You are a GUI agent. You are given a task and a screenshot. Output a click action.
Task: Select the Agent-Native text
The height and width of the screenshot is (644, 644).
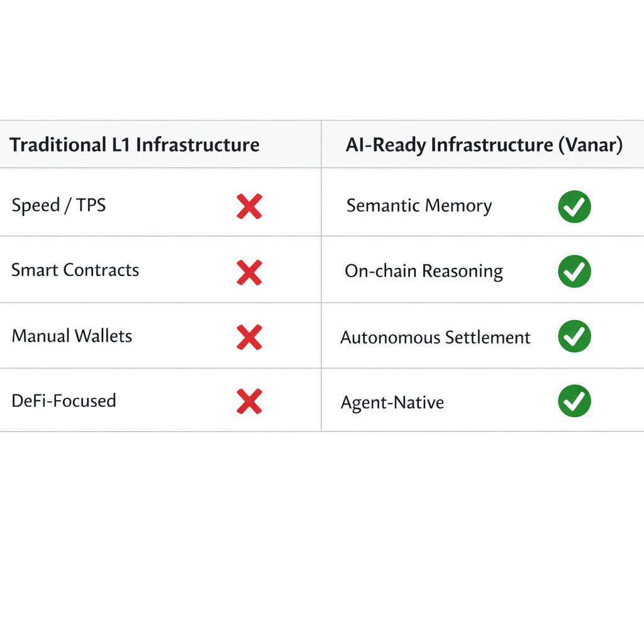pos(392,402)
